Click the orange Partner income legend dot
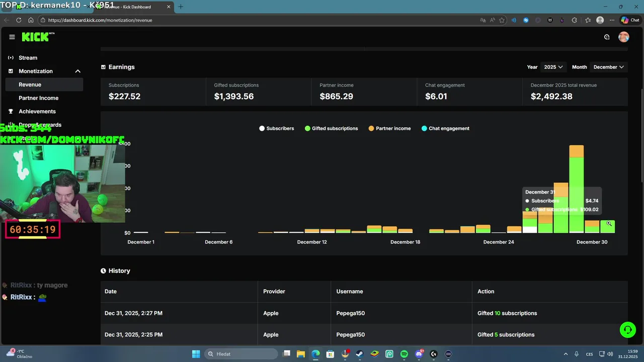 click(x=371, y=129)
